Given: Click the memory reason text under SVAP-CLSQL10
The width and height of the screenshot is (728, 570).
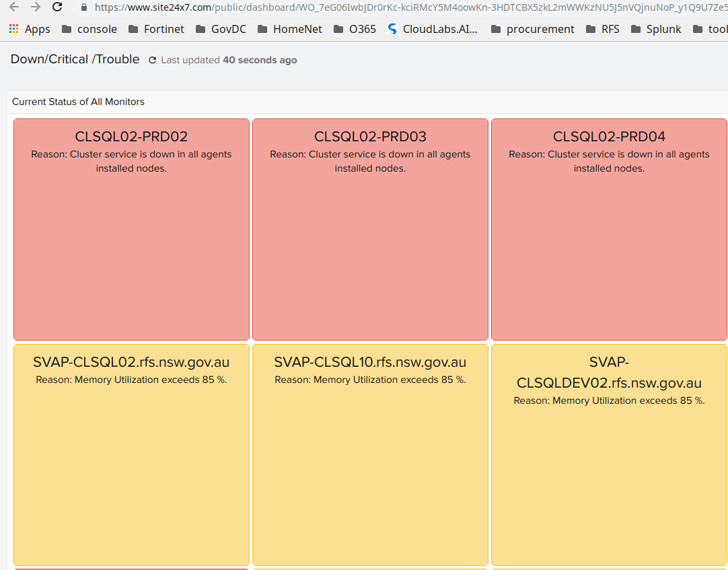Looking at the screenshot, I should coord(370,380).
